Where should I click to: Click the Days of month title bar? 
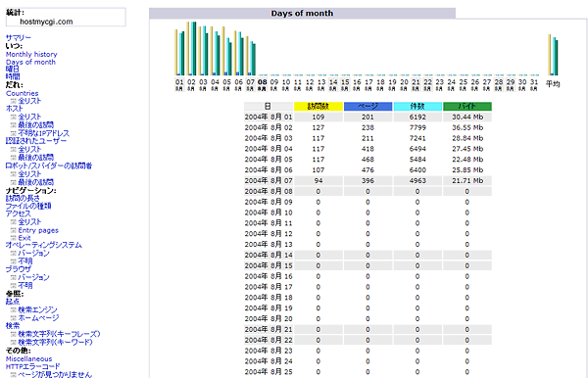(302, 13)
